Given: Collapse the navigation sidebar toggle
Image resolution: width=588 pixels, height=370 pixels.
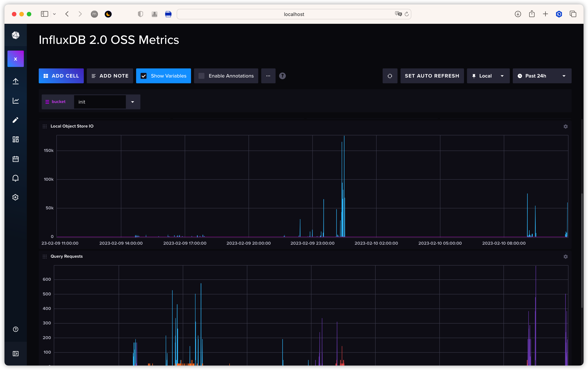Looking at the screenshot, I should click(x=15, y=354).
